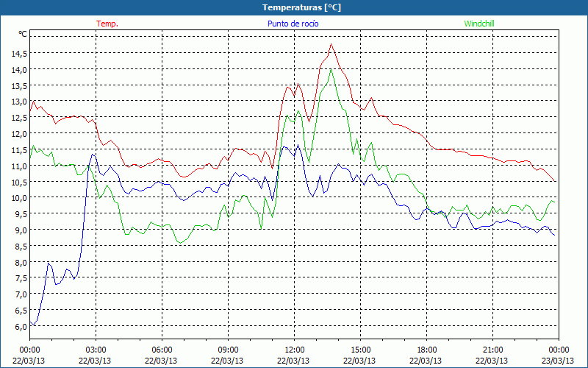The image size is (588, 368).
Task: Click the 03:00 time axis label
Action: [x=96, y=350]
